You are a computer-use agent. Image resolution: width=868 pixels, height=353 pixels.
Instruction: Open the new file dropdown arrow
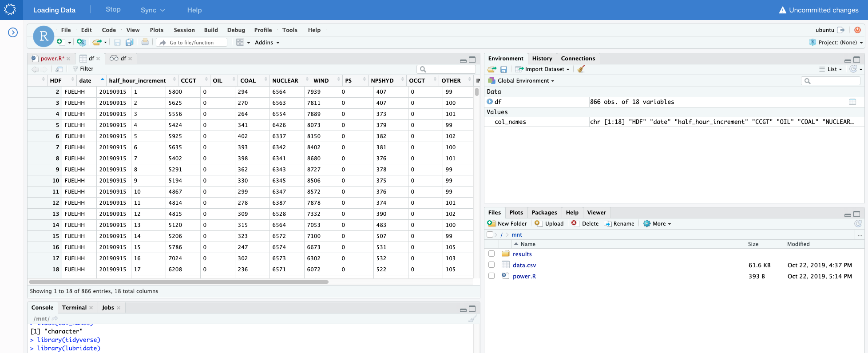click(70, 43)
